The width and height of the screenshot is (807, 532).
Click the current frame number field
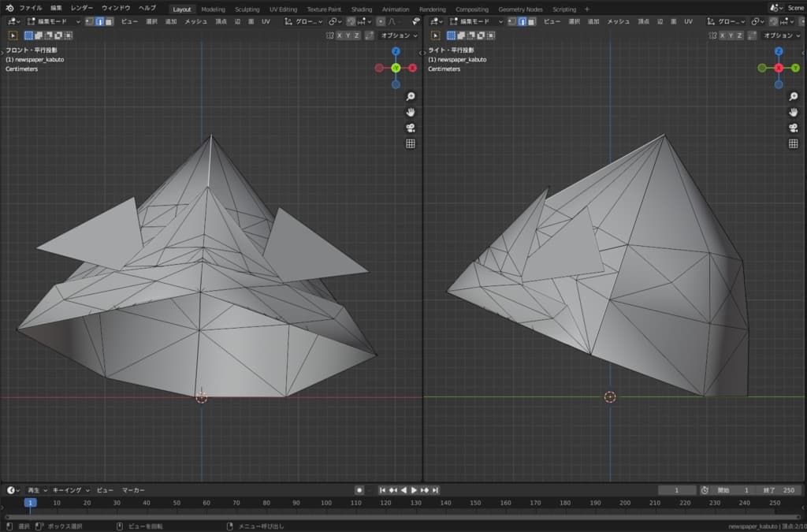click(x=677, y=490)
